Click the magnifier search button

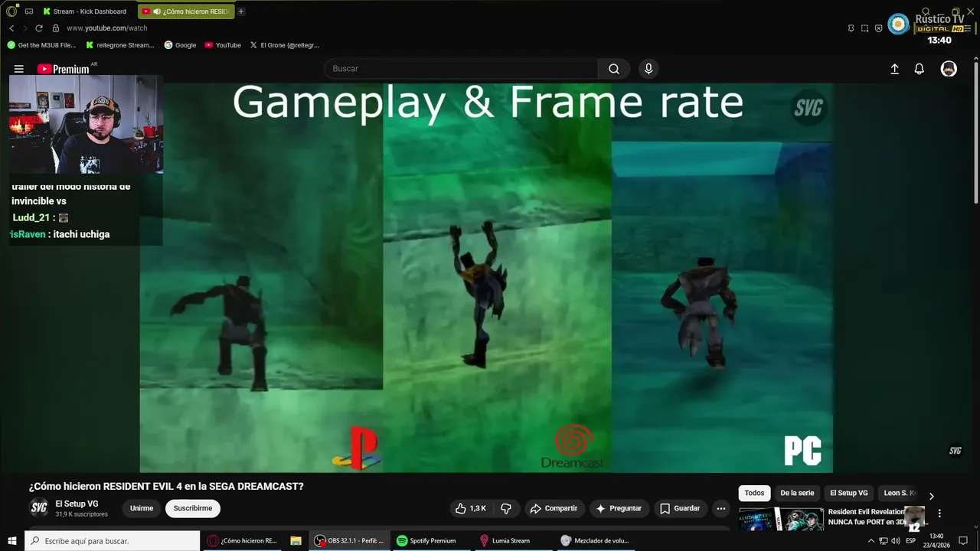(x=614, y=69)
